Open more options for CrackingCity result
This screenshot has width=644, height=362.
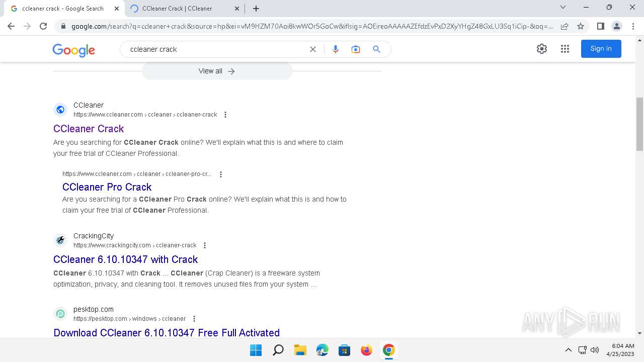(205, 245)
